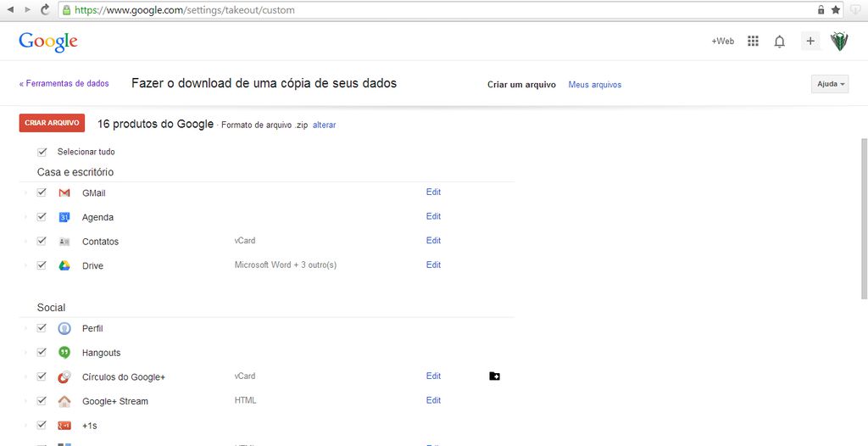The height and width of the screenshot is (446, 868).
Task: Click the plus share button
Action: coord(810,41)
